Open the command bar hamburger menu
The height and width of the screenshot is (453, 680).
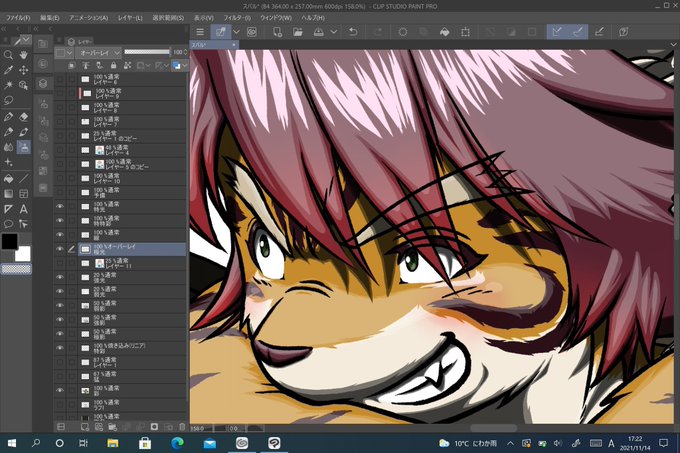pos(200,32)
